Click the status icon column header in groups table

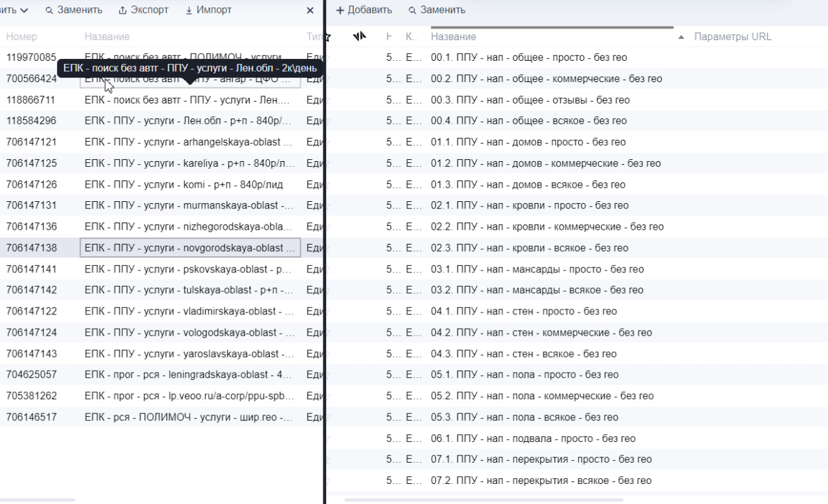click(360, 37)
